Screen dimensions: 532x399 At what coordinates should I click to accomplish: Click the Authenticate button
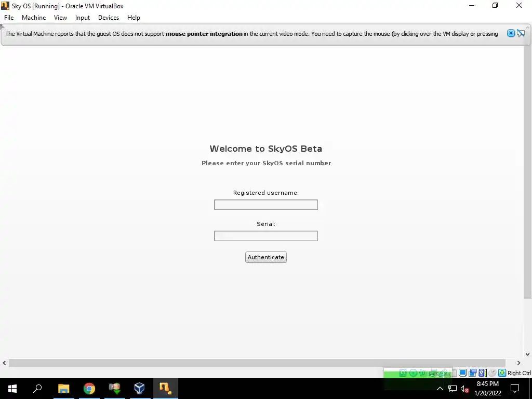pos(265,257)
